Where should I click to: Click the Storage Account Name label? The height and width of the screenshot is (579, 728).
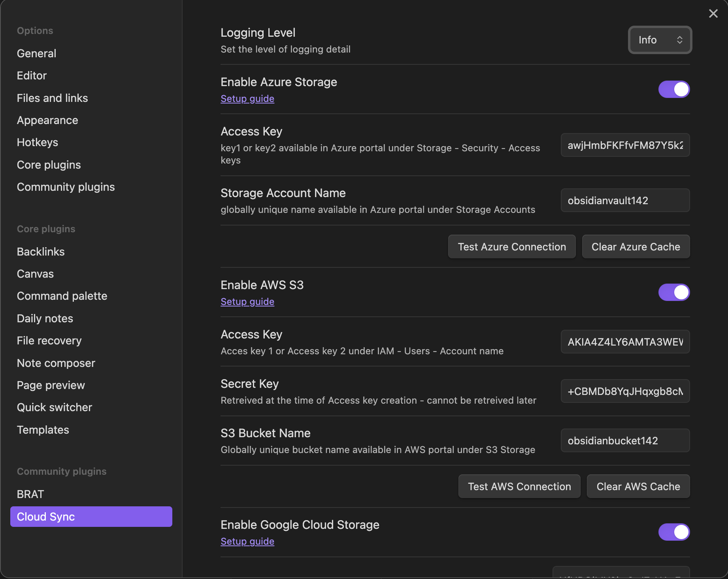coord(283,193)
